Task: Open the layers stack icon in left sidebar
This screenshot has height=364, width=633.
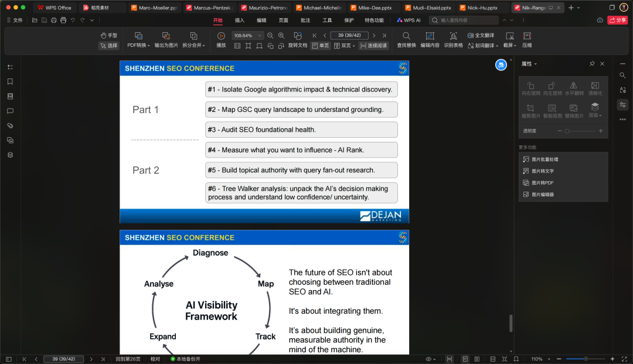Action: click(x=10, y=155)
